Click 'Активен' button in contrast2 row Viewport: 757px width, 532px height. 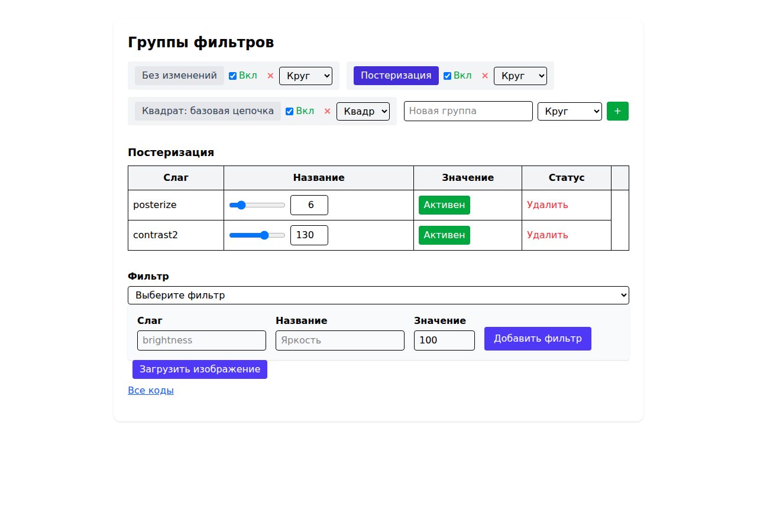click(x=444, y=235)
